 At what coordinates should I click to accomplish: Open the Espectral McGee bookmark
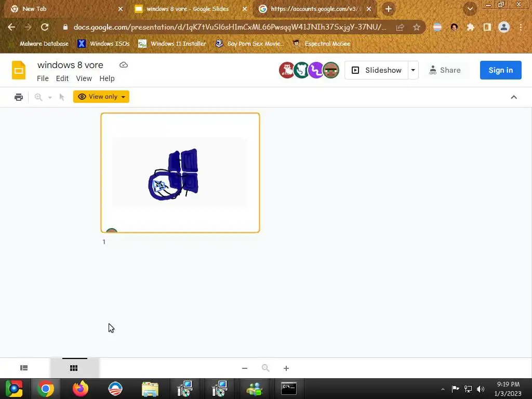click(x=322, y=44)
